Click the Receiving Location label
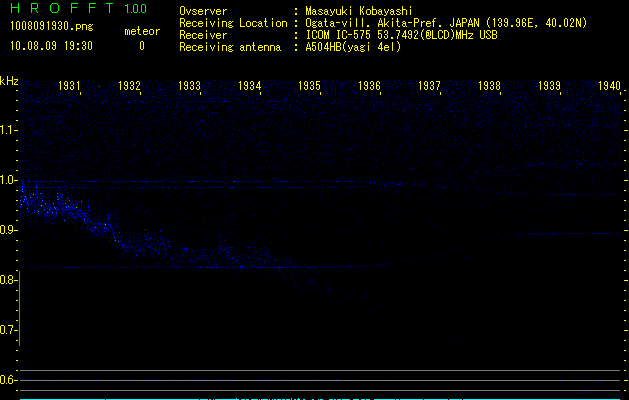 (233, 23)
